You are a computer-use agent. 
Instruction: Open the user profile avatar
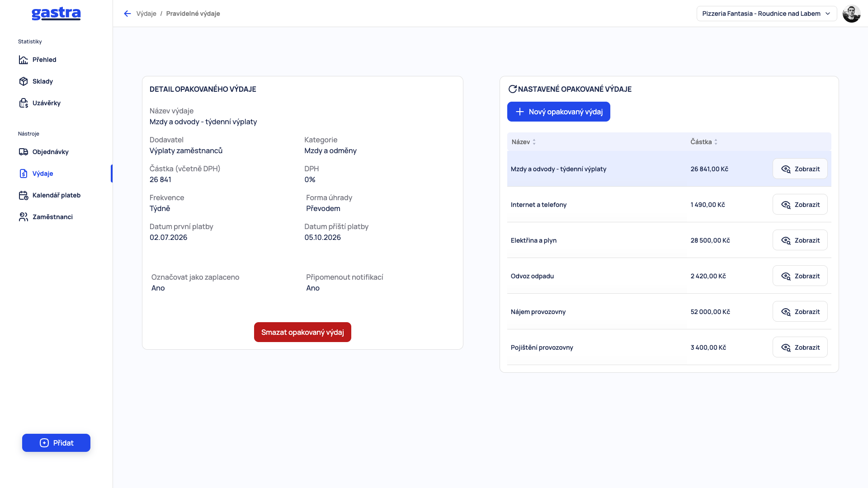(x=851, y=14)
